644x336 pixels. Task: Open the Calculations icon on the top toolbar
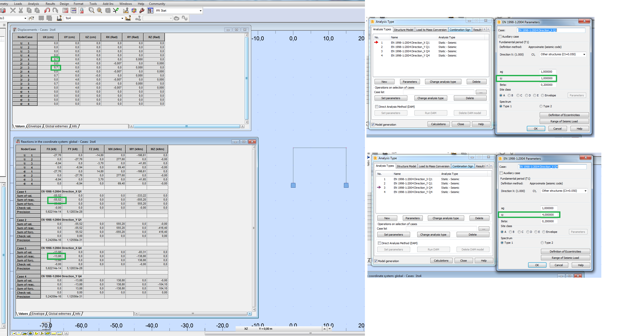pos(65,10)
